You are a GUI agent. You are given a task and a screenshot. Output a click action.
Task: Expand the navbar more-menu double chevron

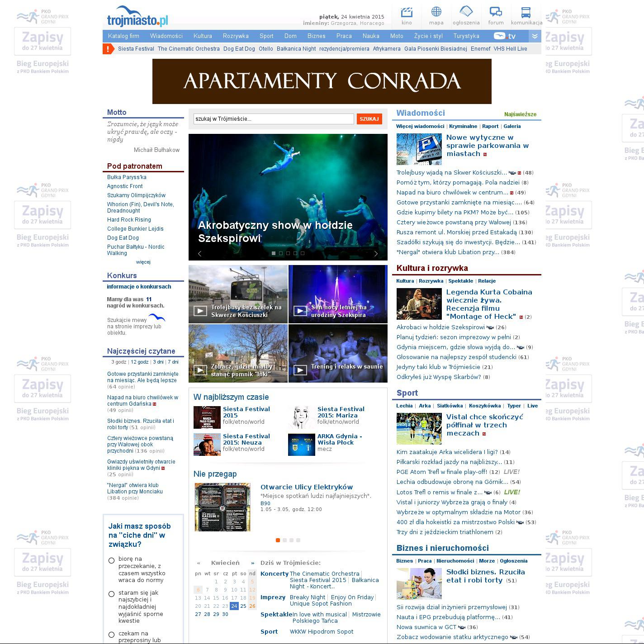tap(535, 36)
